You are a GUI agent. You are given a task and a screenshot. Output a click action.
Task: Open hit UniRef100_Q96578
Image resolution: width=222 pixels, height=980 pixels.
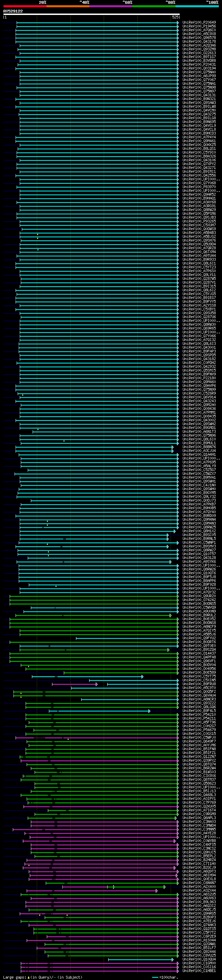199,38
